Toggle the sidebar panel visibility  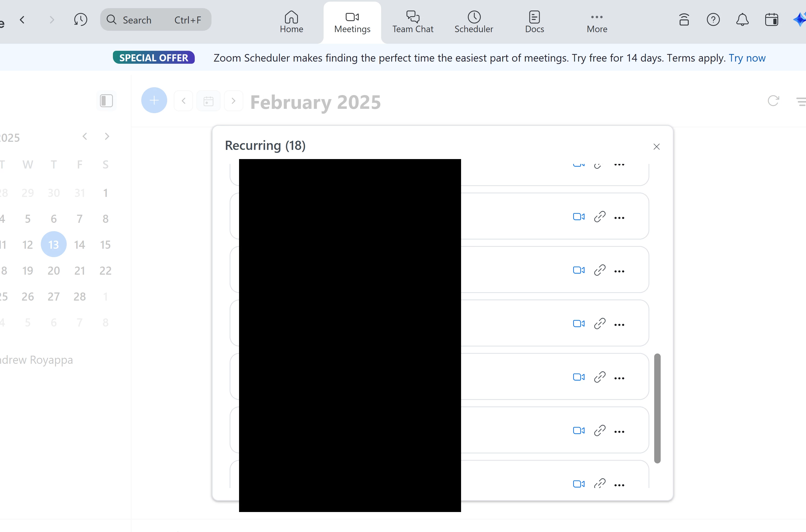tap(106, 101)
